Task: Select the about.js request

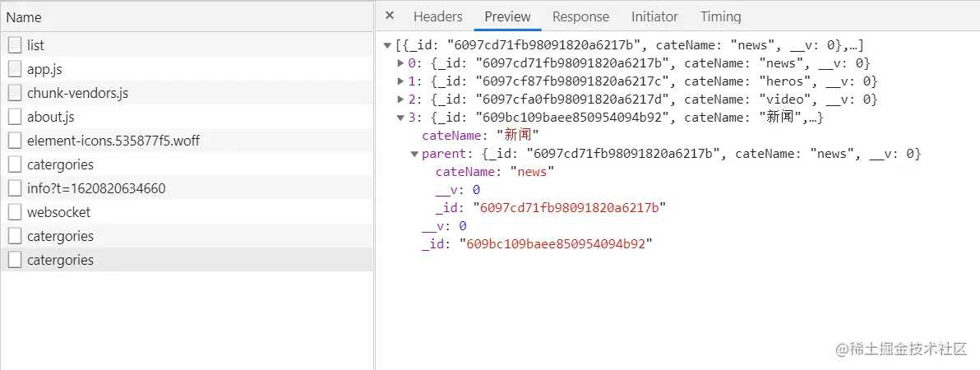Action: tap(187, 117)
